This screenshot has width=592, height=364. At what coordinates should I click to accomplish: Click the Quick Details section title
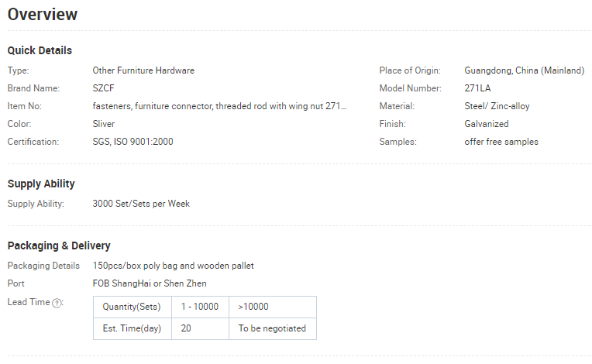(x=40, y=50)
